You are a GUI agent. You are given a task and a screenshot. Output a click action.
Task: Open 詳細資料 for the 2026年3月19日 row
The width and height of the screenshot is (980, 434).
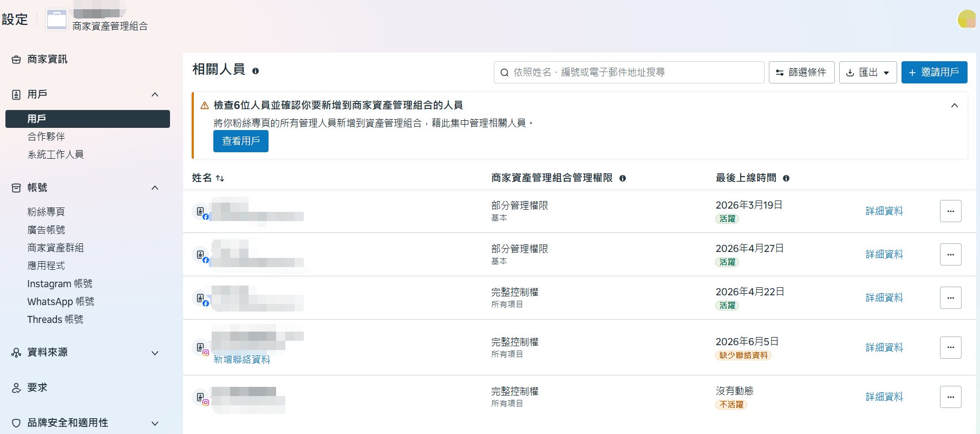click(884, 211)
